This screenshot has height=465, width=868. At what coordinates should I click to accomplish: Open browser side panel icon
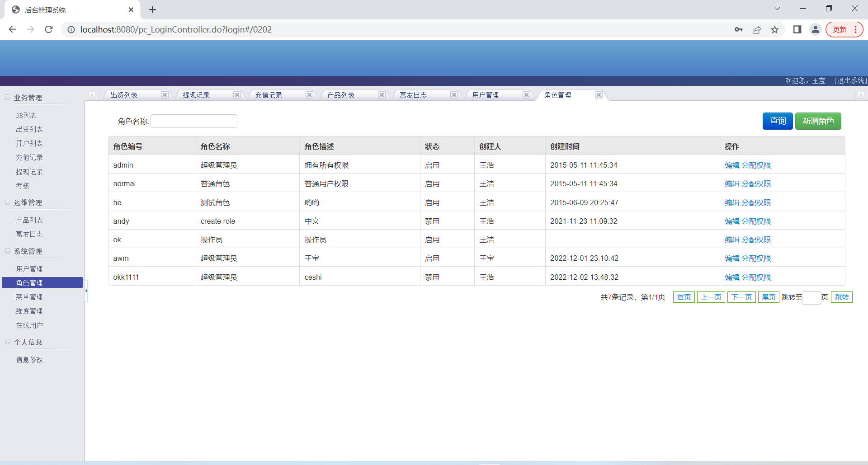[x=797, y=29]
